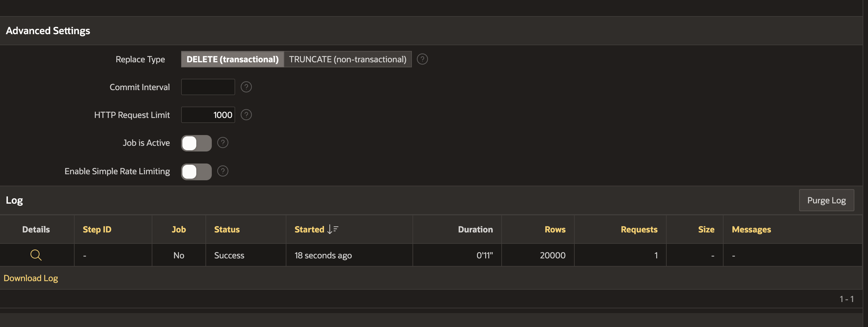The width and height of the screenshot is (868, 327).
Task: Click the Purge Log button
Action: (x=826, y=200)
